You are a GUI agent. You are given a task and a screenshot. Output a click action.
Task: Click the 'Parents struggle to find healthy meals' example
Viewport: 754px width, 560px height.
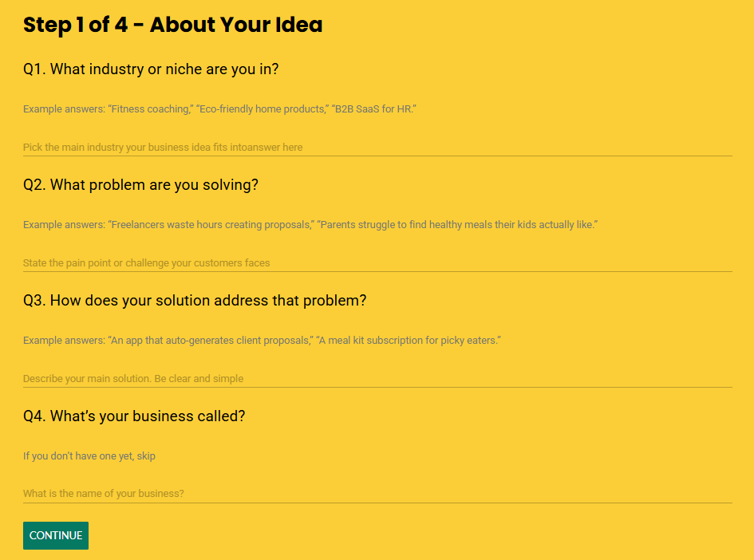click(457, 225)
